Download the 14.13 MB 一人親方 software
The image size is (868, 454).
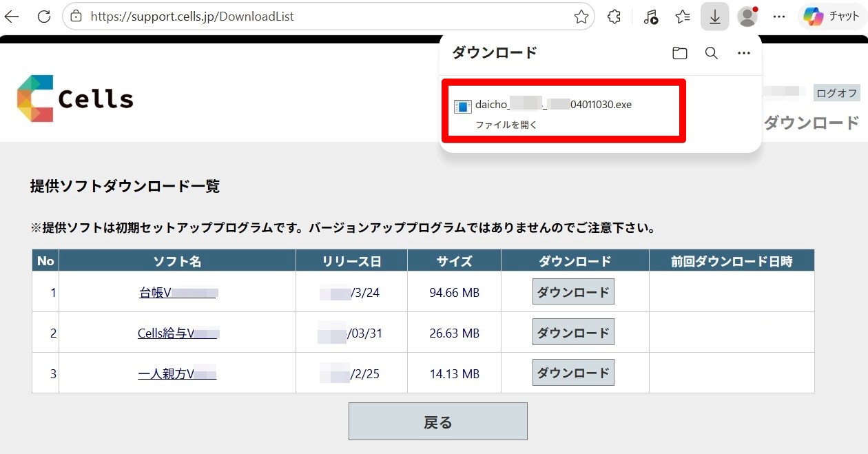(573, 373)
